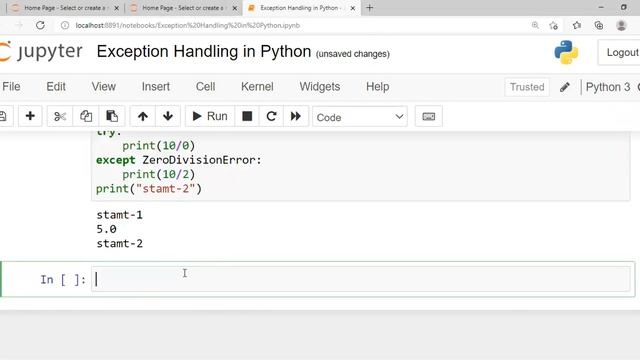This screenshot has width=640, height=360.
Task: Open the Insert menu
Action: 156,87
